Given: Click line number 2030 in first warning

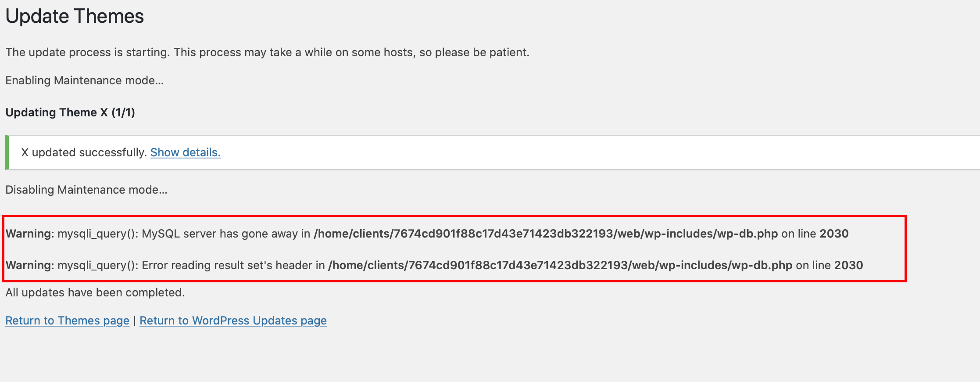Looking at the screenshot, I should (x=834, y=234).
